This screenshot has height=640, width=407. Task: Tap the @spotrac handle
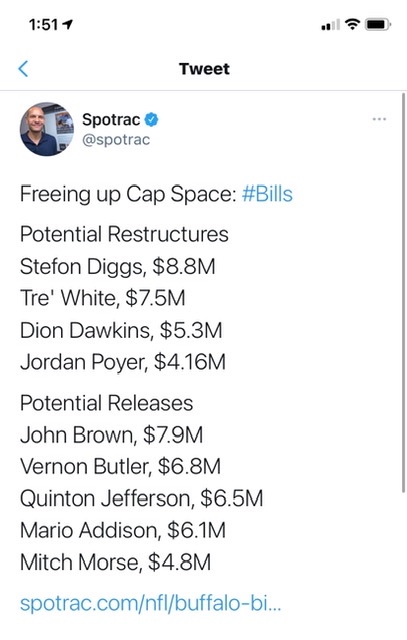point(116,140)
